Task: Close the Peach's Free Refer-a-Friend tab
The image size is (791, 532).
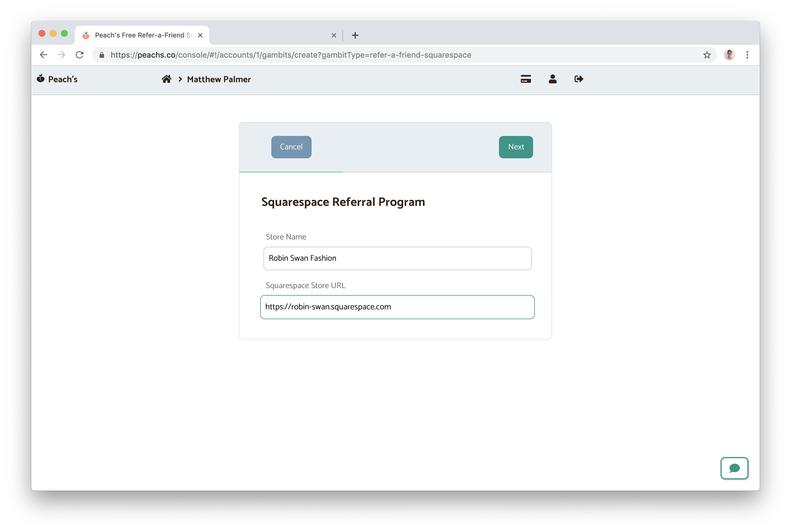Action: [x=200, y=35]
